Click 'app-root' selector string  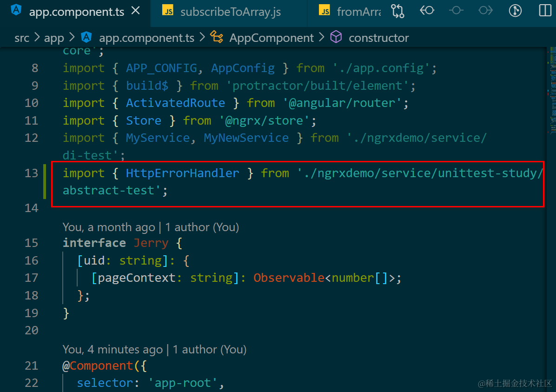[x=182, y=383]
